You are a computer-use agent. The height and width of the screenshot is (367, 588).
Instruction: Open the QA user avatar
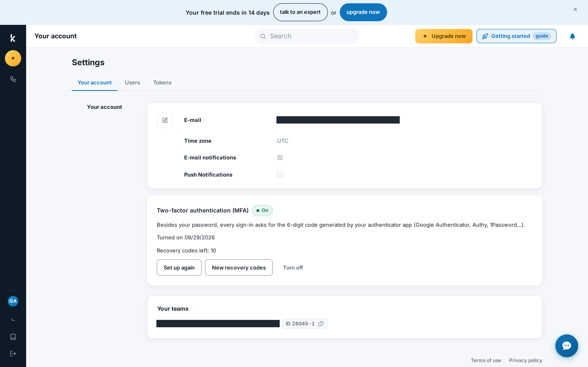coord(13,301)
